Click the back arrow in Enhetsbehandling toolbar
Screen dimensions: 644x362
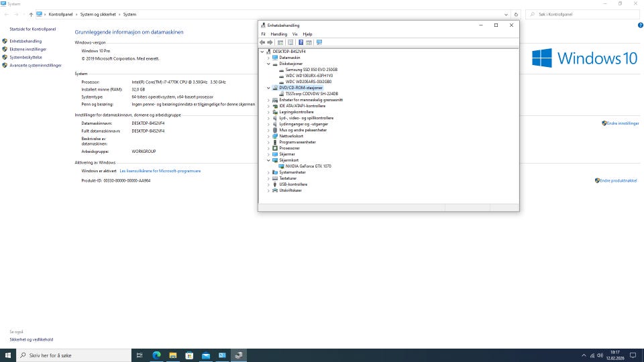coord(262,42)
